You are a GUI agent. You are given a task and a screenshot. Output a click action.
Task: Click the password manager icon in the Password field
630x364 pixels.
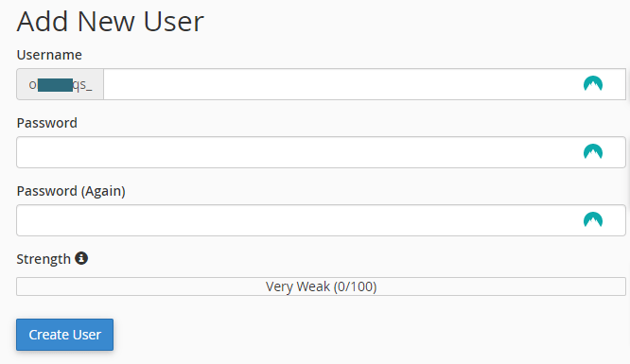point(593,152)
